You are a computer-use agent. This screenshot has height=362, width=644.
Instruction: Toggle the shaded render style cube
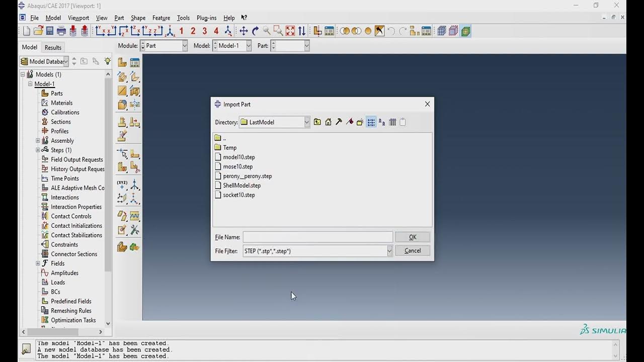tap(465, 31)
